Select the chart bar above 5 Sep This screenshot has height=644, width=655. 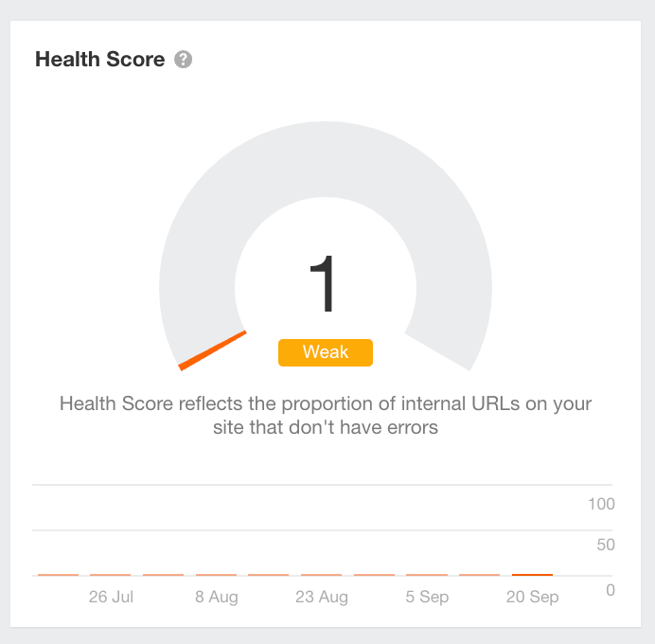coord(427,575)
